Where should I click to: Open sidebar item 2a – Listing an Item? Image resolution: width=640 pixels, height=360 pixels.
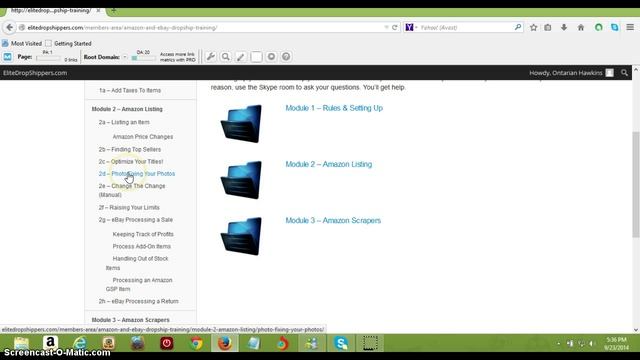click(124, 122)
